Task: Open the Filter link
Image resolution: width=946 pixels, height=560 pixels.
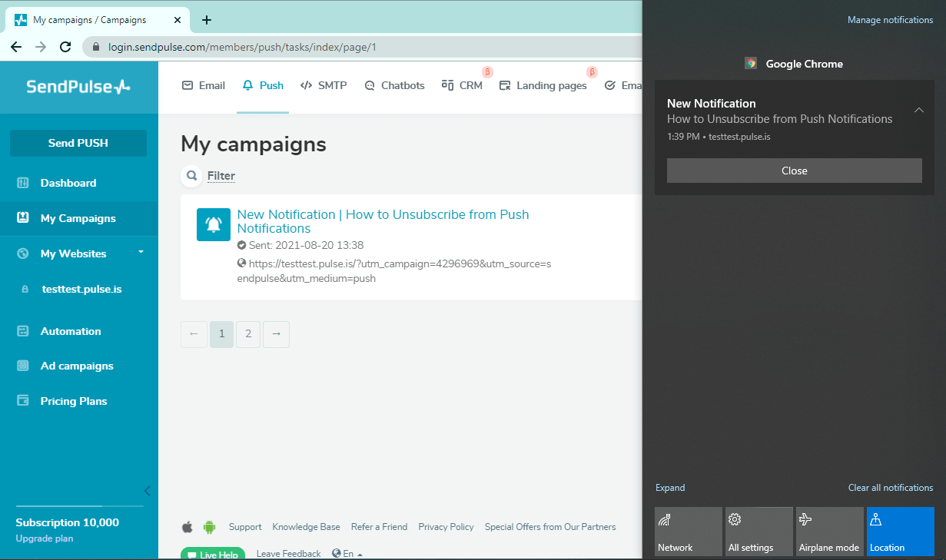Action: coord(221,176)
